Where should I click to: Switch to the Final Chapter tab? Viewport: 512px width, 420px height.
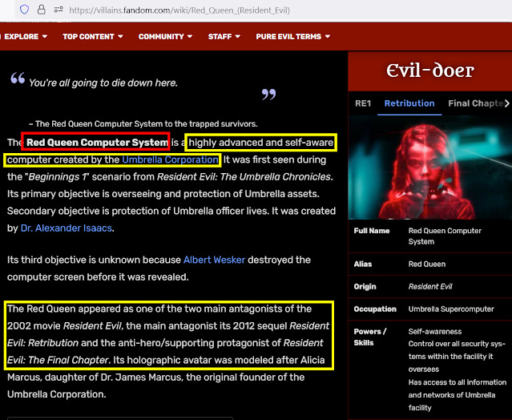[475, 103]
